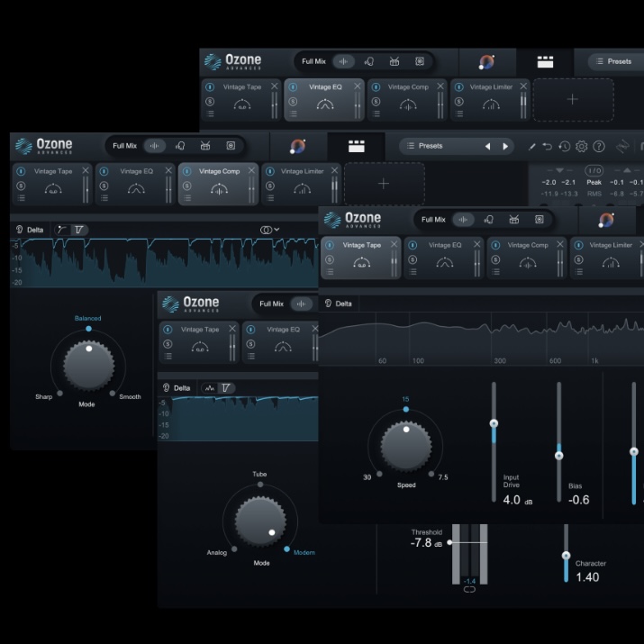Click filter slope icon next to Delta, Comp window
Viewport: 644px width, 644px height.
[x=79, y=230]
